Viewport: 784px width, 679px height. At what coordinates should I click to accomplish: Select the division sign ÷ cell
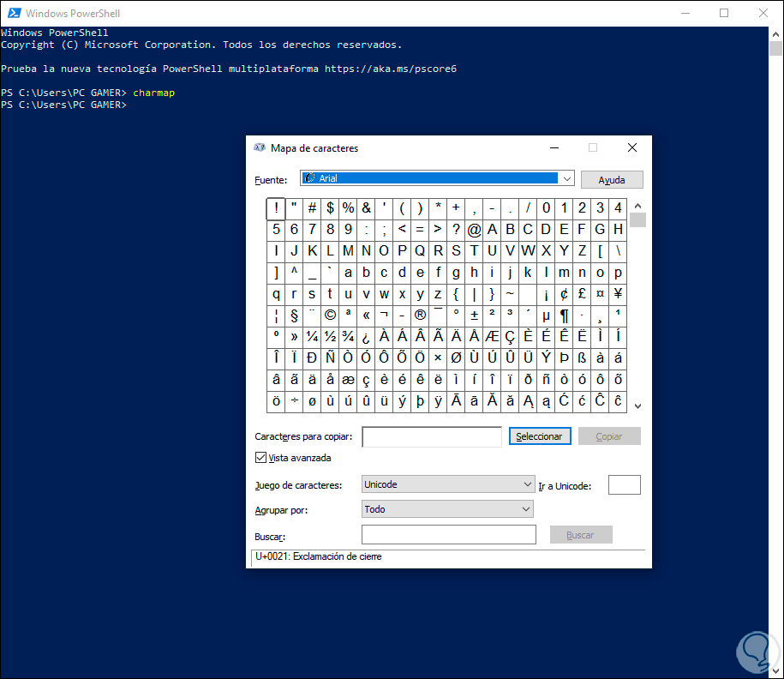click(294, 402)
